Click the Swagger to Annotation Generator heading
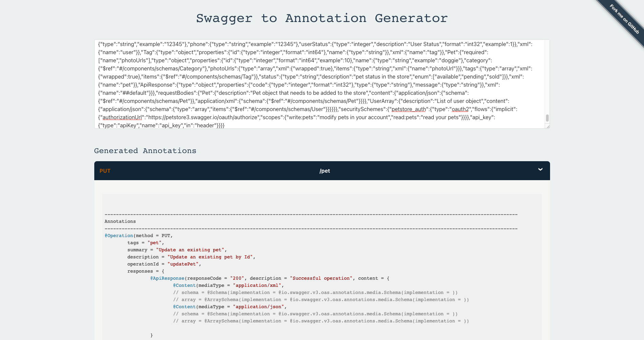644x340 pixels. coord(322,18)
